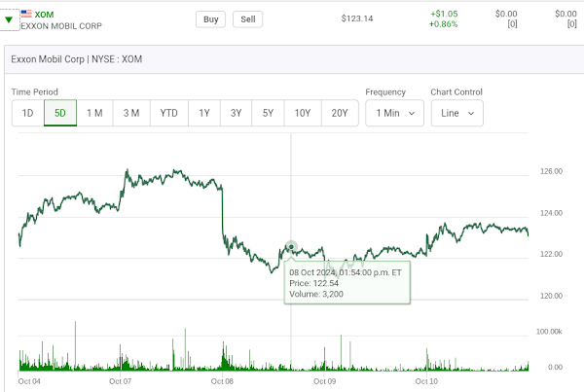Click the 100.00k volume axis label
The height and width of the screenshot is (392, 584).
point(549,332)
